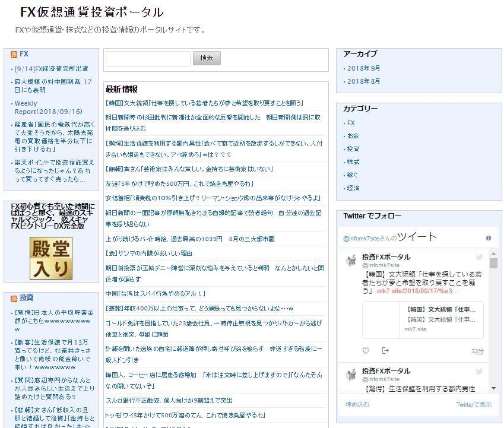Open the 稼ぐ category link
This screenshot has width=504, height=428.
click(352, 175)
